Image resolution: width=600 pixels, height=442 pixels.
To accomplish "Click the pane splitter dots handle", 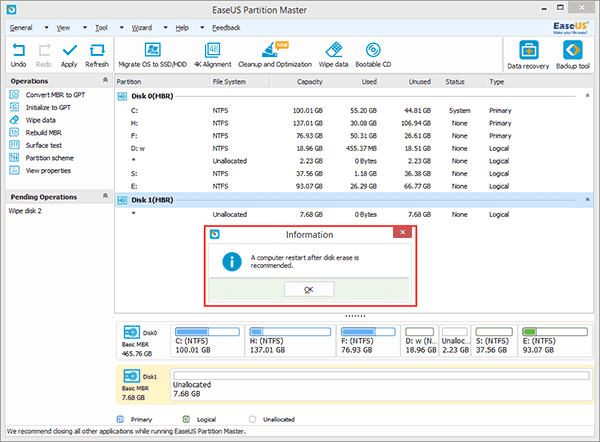I will click(x=355, y=316).
